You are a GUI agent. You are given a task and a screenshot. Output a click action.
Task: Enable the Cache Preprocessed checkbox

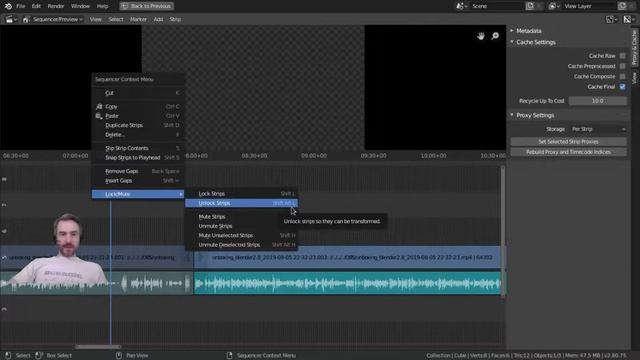pyautogui.click(x=622, y=66)
